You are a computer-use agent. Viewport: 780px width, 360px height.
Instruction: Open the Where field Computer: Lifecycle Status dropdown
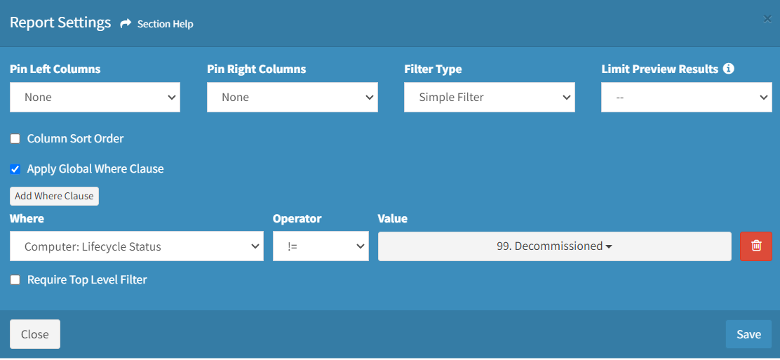point(137,246)
